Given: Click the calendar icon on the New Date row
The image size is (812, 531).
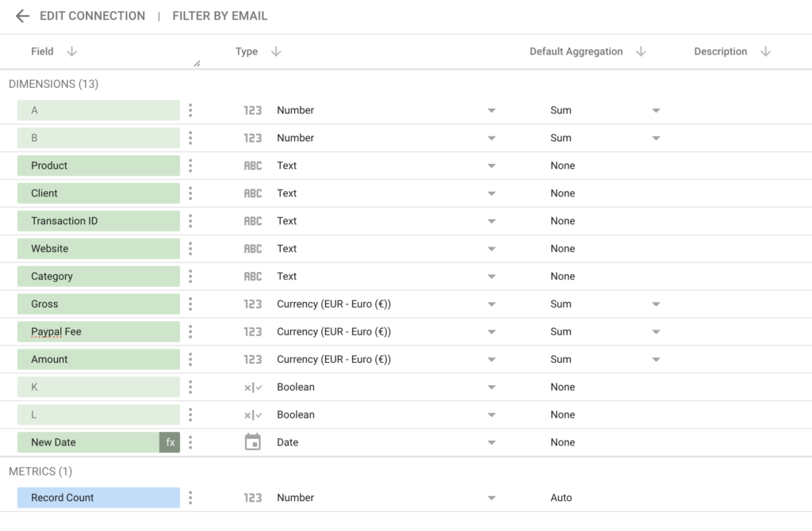Looking at the screenshot, I should 252,441.
